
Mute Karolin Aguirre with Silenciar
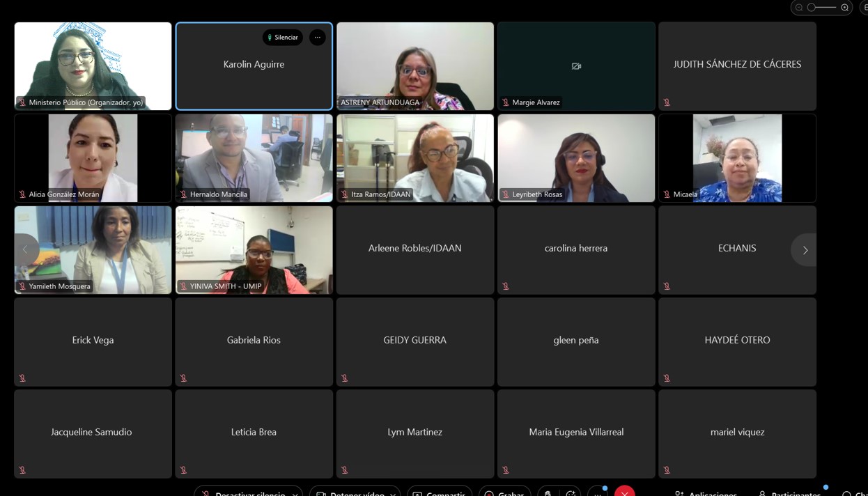(x=283, y=38)
